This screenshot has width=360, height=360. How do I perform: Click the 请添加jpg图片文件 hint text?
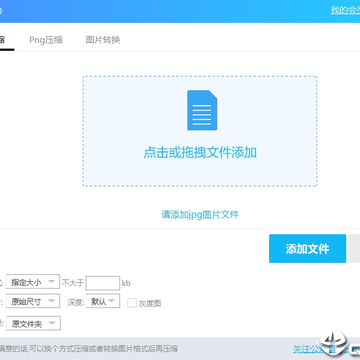coord(200,214)
